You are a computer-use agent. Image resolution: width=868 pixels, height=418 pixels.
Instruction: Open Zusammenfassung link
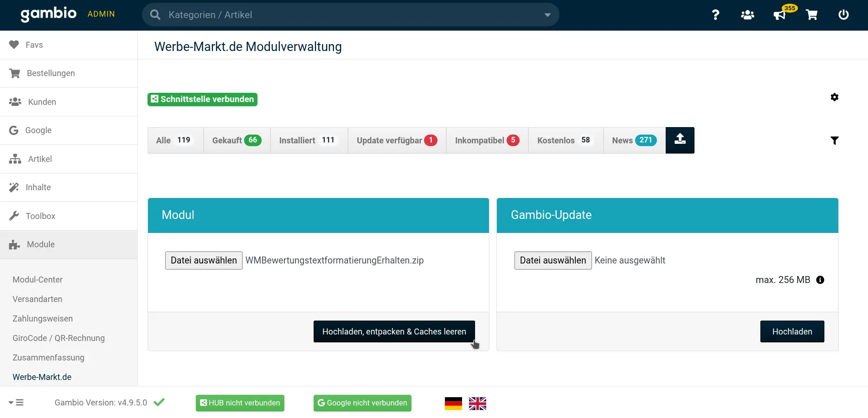pyautogui.click(x=48, y=358)
